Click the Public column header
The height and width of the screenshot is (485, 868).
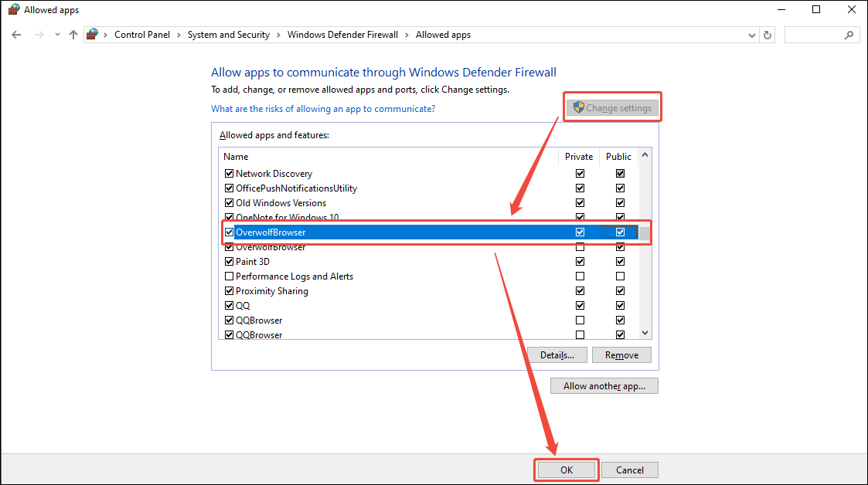click(619, 157)
